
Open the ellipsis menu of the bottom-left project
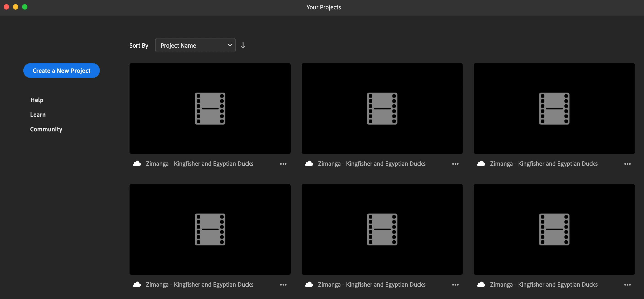pos(283,285)
